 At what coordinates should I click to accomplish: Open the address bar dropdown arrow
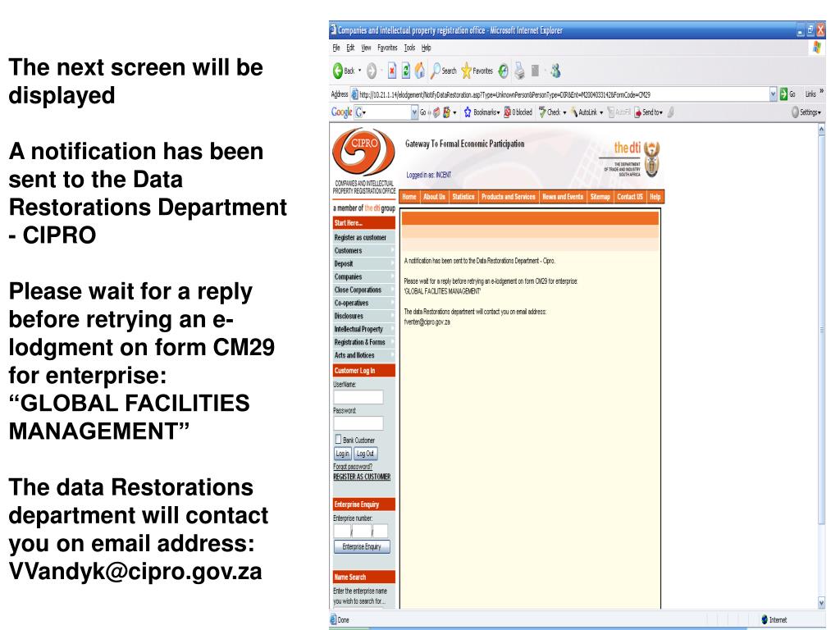tap(773, 94)
